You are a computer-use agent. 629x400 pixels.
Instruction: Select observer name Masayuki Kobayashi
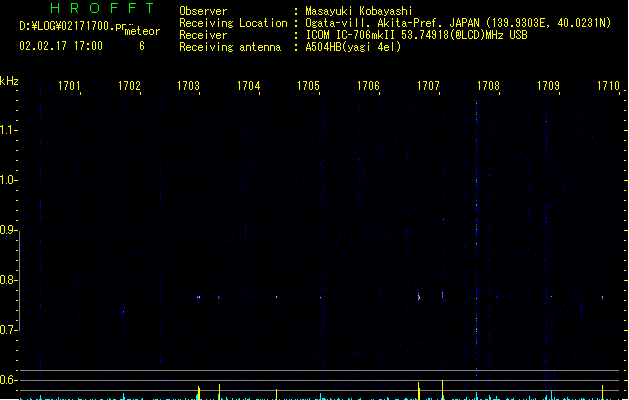click(x=359, y=11)
